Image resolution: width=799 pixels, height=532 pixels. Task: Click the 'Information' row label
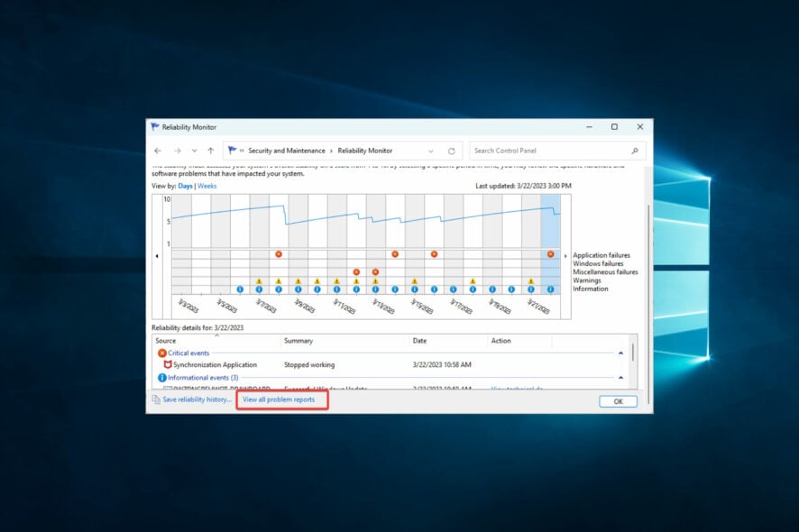coord(590,289)
